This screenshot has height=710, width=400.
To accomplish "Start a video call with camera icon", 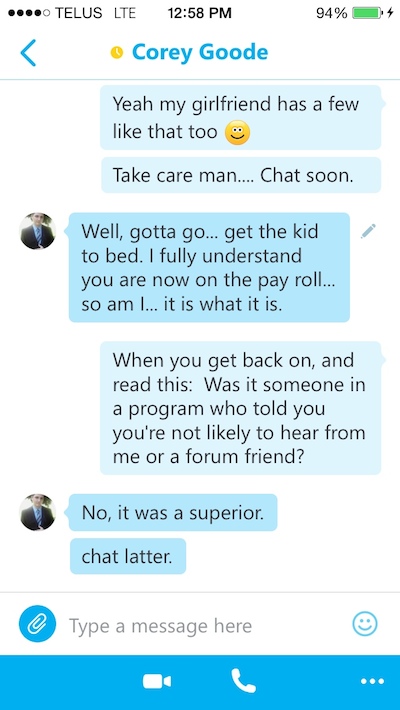I will [157, 681].
